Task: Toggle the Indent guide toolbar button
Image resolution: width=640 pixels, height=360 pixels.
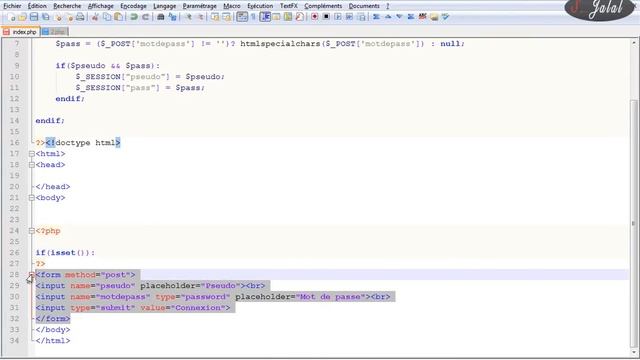Action: click(x=265, y=17)
